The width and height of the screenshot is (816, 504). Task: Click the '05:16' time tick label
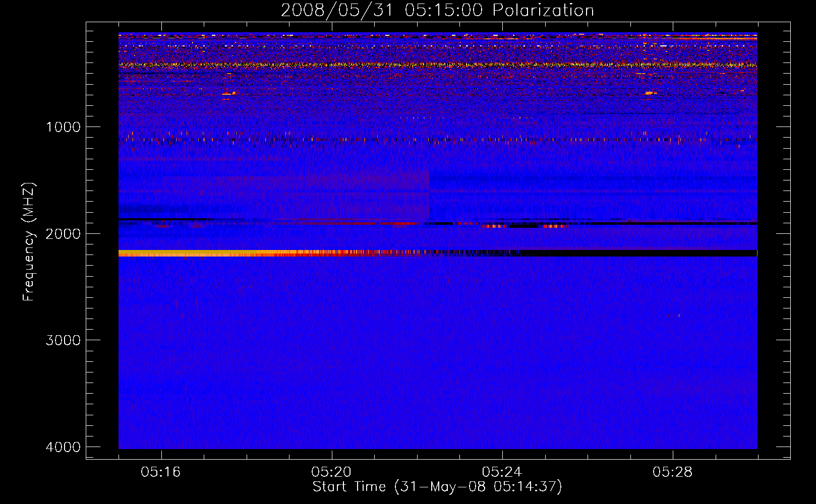click(161, 472)
